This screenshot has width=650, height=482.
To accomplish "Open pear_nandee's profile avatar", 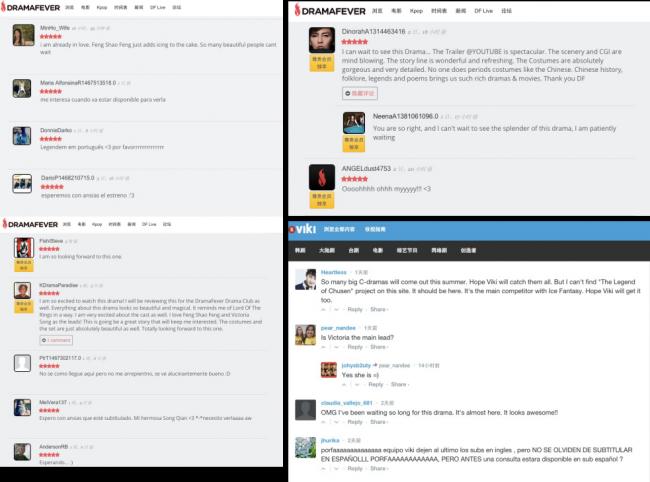I will point(306,335).
